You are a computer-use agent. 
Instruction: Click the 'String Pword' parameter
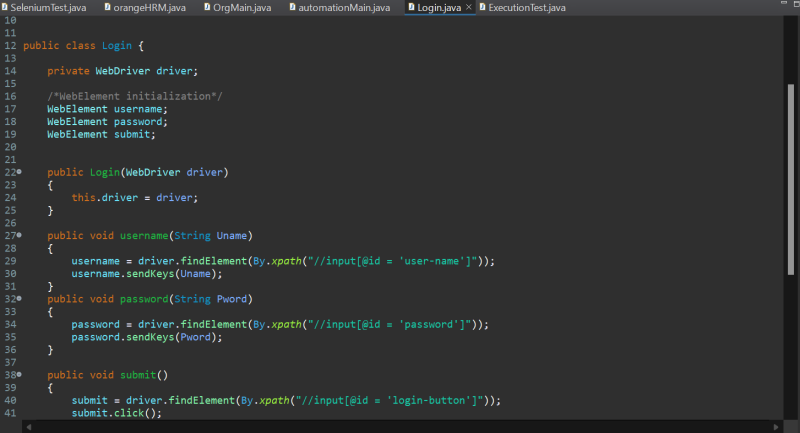pyautogui.click(x=211, y=299)
